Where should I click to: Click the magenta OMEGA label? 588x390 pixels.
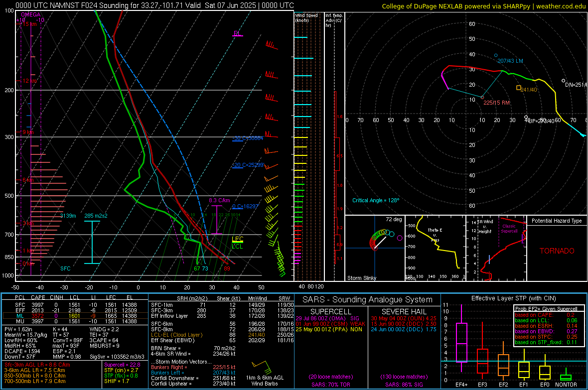(x=31, y=14)
